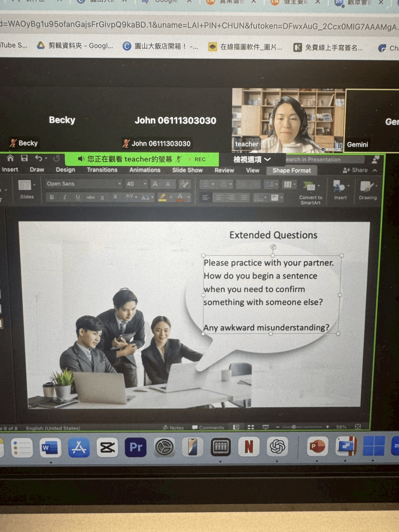Click the Fit slide to window icon
Image resolution: width=399 pixels, height=532 pixels.
coord(358,426)
